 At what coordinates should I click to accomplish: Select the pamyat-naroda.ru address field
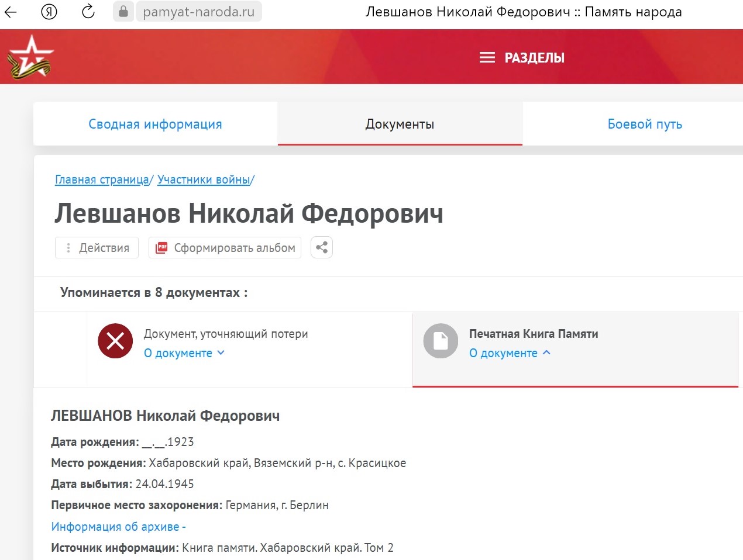pos(198,12)
